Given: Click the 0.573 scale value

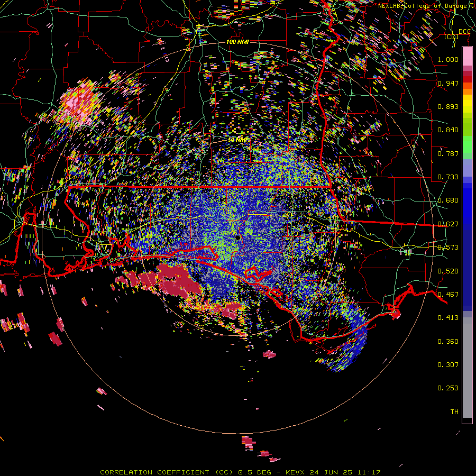Looking at the screenshot, I should point(448,248).
